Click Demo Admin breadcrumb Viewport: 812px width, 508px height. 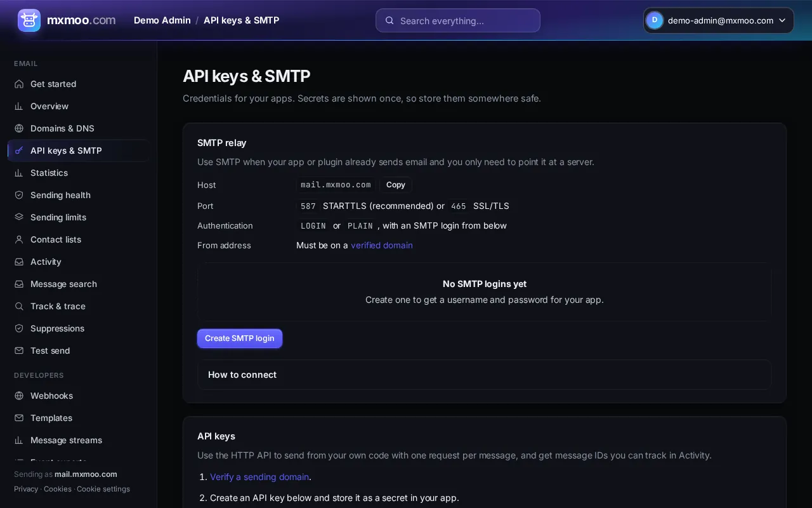click(x=162, y=20)
